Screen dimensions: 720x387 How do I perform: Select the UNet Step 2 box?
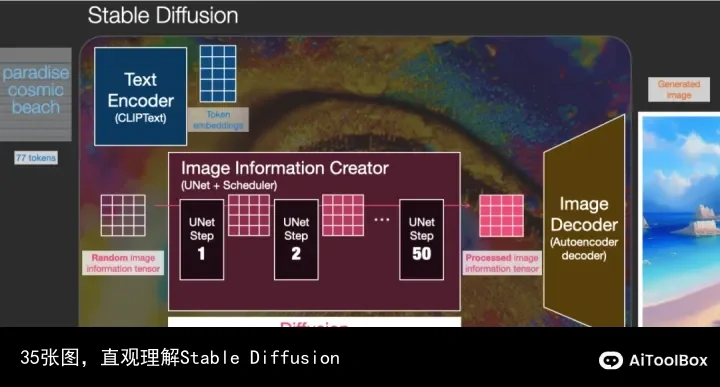296,240
